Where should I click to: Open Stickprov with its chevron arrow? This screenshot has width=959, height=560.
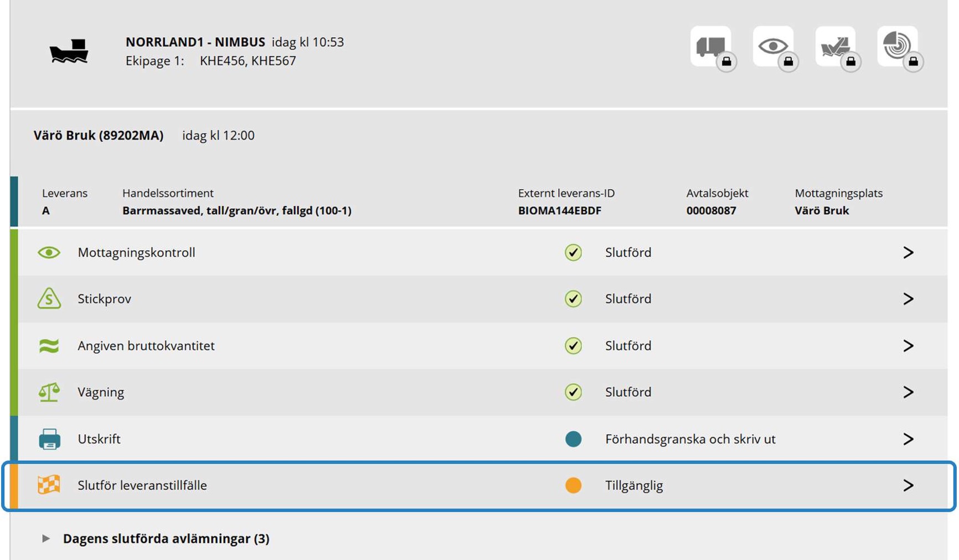pyautogui.click(x=908, y=299)
